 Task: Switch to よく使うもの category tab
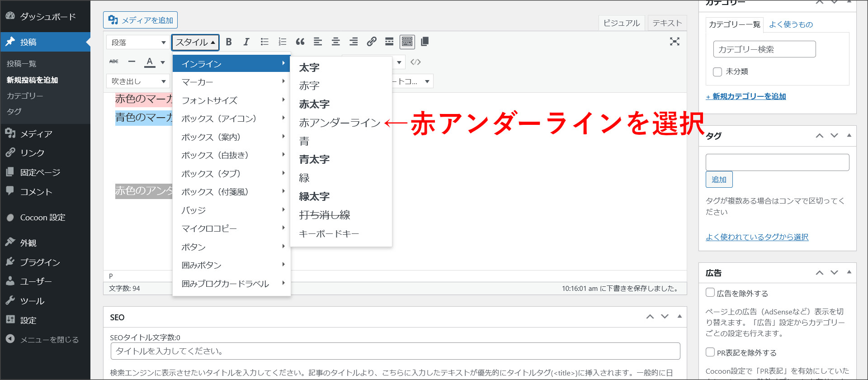tap(791, 24)
